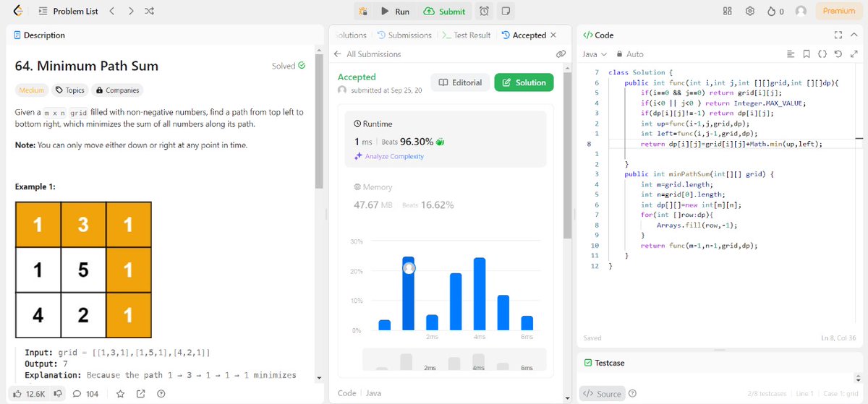868x404 pixels.
Task: Toggle the Auto lock setting
Action: (x=630, y=54)
